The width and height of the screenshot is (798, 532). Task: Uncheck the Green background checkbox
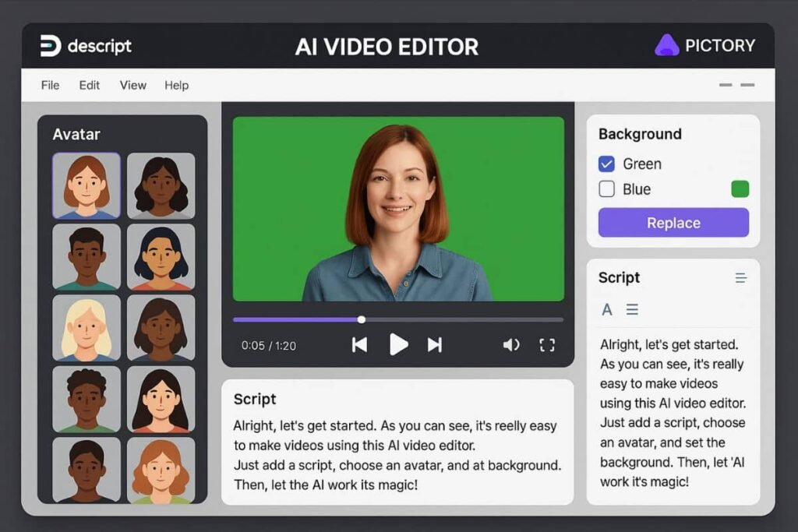(x=606, y=164)
